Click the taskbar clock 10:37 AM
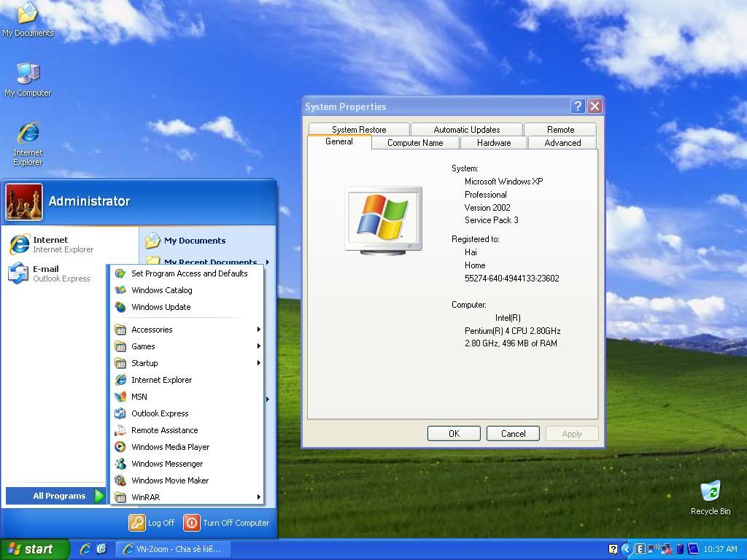Screen dimensions: 747x560 (720, 550)
